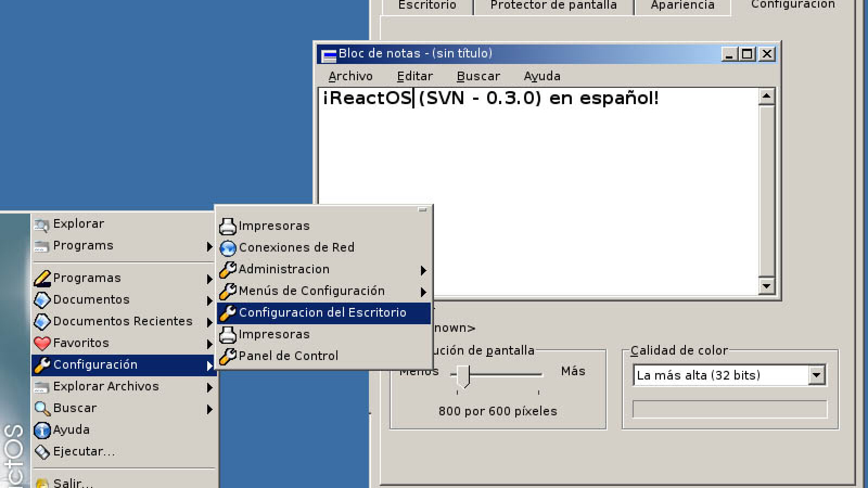Switch to the Protector de pantalla tab
Viewport: 868px width, 488px height.
pyautogui.click(x=553, y=5)
